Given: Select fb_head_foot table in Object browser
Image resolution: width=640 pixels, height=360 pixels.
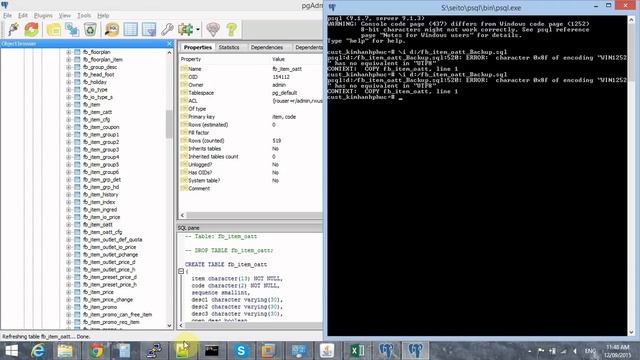Looking at the screenshot, I should coord(98,75).
